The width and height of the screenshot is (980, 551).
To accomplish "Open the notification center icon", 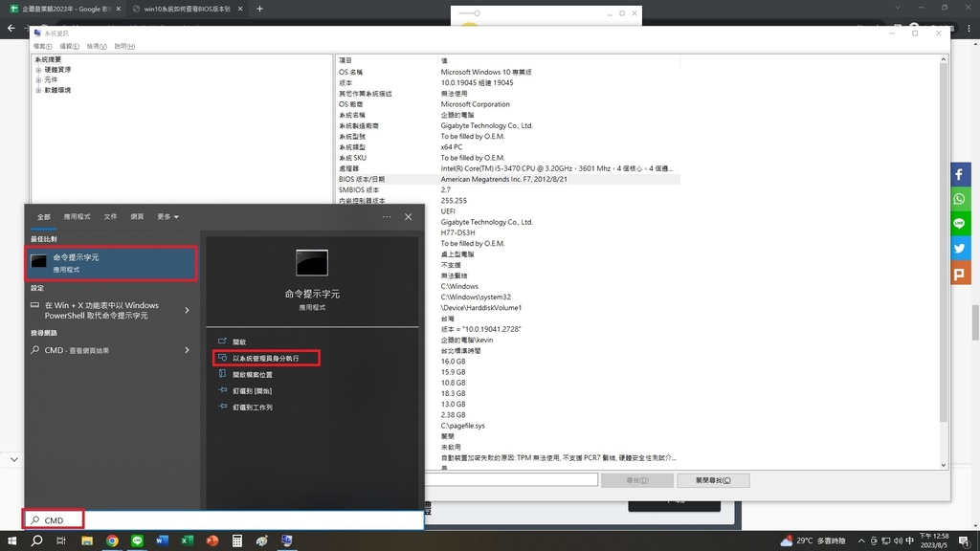I will point(965,541).
